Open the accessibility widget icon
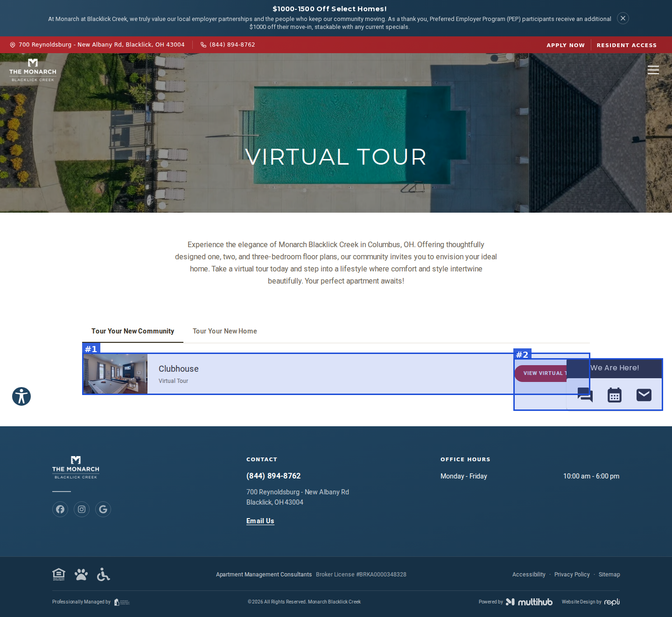Viewport: 672px width, 617px height. (21, 396)
